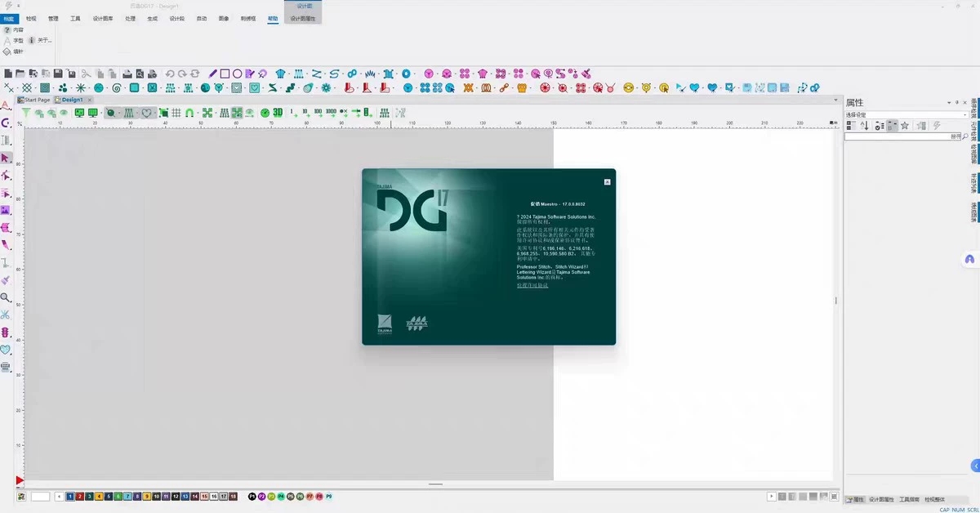Click the pink broom cleanup icon

click(586, 74)
